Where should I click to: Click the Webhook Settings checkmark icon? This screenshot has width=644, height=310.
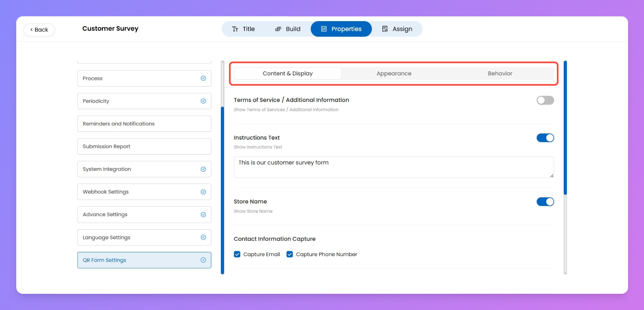(x=203, y=192)
